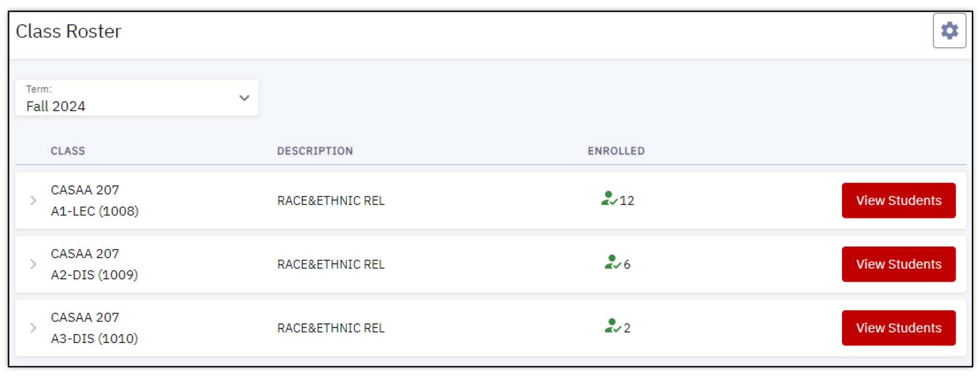Expand the CASAA 207 A1-LEC (1008) row
This screenshot has width=980, height=379.
pos(33,200)
